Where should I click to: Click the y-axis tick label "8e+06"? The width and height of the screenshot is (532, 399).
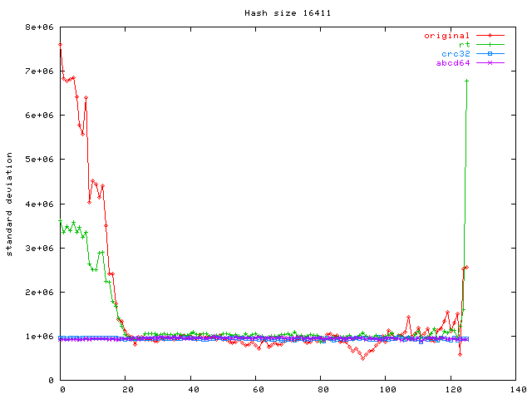(x=39, y=27)
